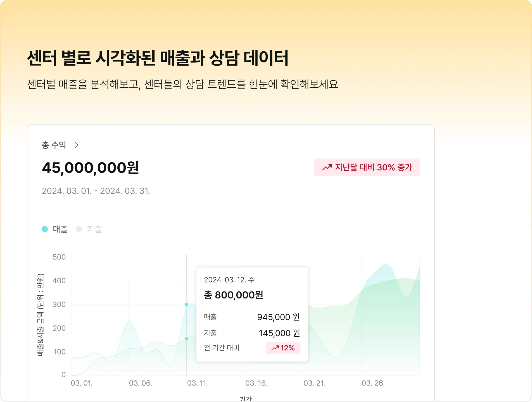The image size is (532, 402).
Task: Click the 945,000 원 매출 value in tooltip
Action: coord(278,317)
